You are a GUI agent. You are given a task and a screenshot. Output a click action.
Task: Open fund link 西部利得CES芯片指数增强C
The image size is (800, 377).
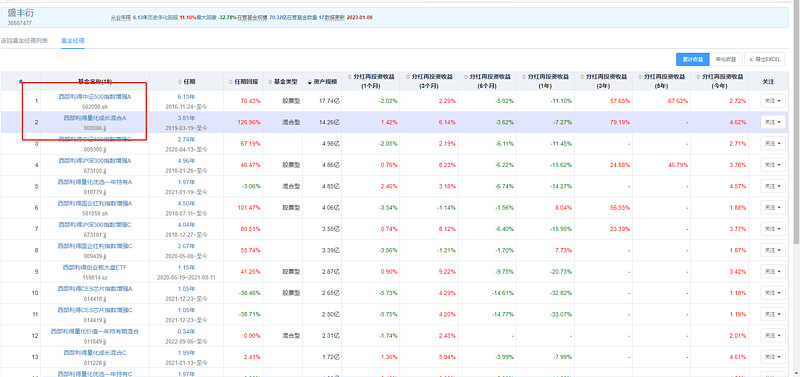(x=95, y=310)
